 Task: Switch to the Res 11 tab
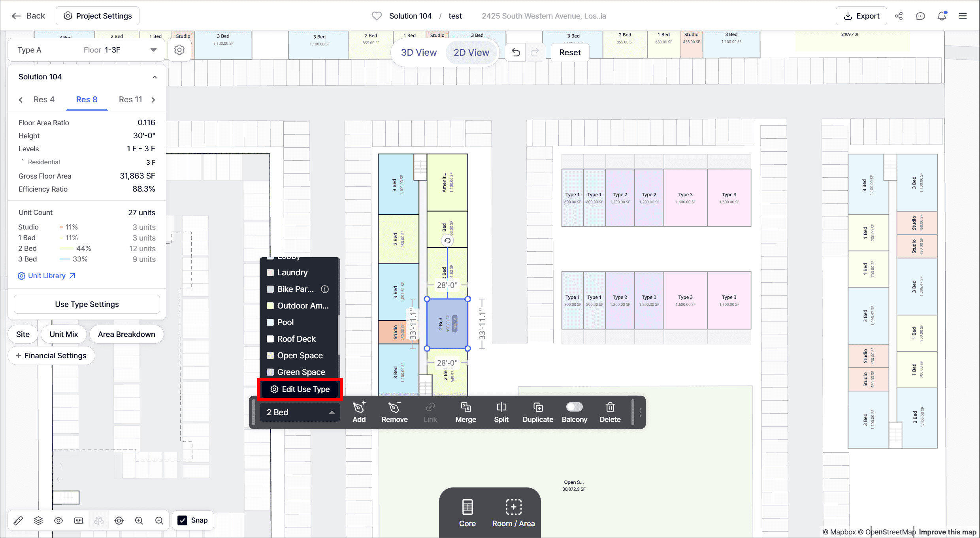(x=130, y=100)
